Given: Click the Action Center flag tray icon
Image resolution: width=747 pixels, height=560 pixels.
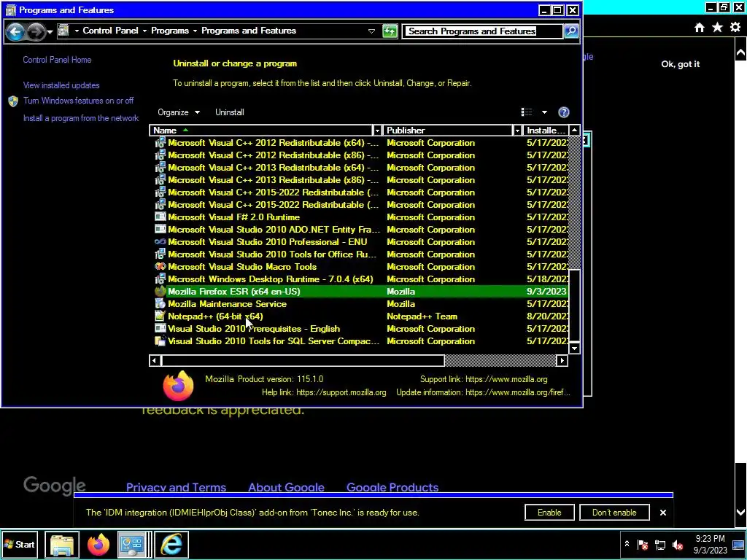Looking at the screenshot, I should (643, 545).
